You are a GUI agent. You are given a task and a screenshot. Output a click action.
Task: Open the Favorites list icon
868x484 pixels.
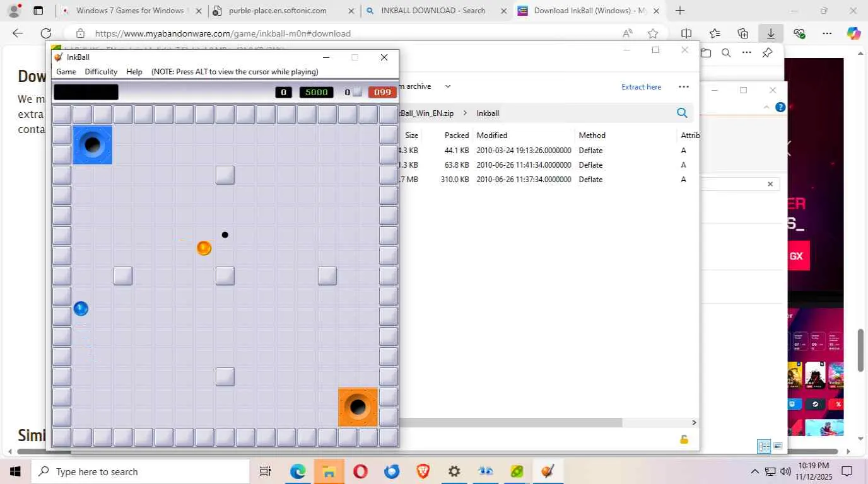tap(715, 33)
